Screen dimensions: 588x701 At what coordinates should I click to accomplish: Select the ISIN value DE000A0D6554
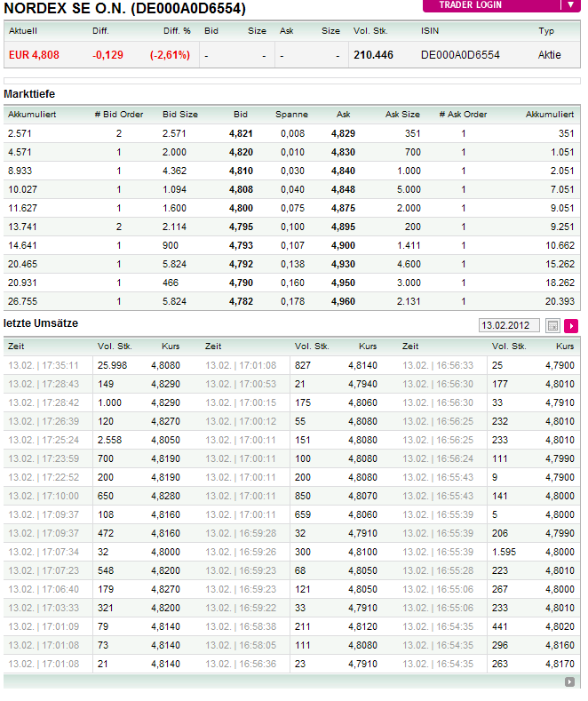point(460,55)
